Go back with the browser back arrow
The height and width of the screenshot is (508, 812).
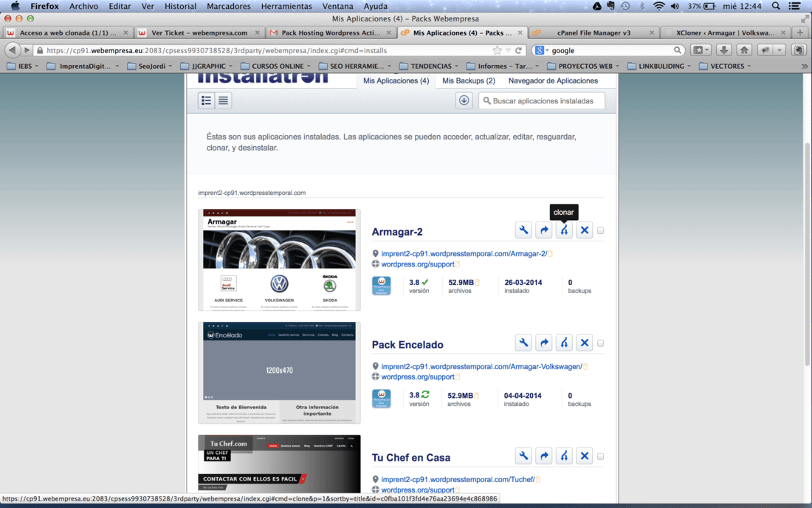pyautogui.click(x=13, y=50)
